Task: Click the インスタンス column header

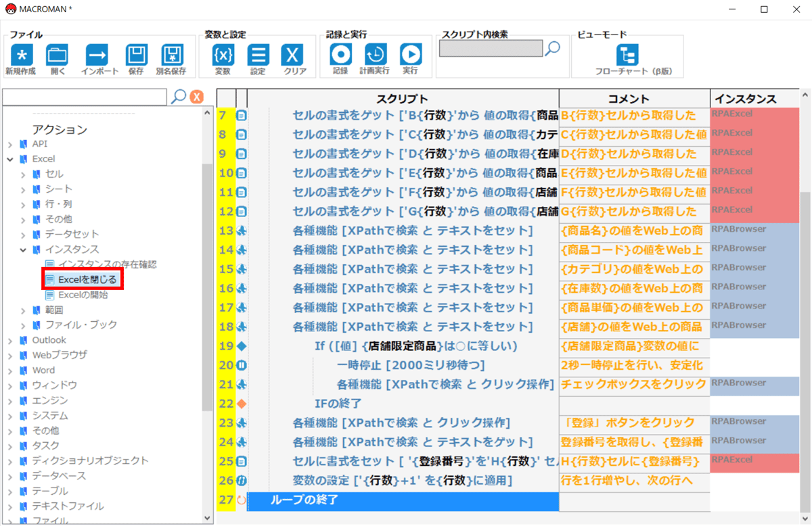Action: (754, 98)
